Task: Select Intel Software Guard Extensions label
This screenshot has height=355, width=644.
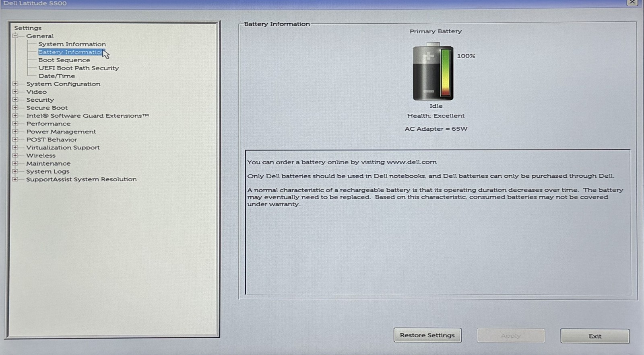Action: 88,116
